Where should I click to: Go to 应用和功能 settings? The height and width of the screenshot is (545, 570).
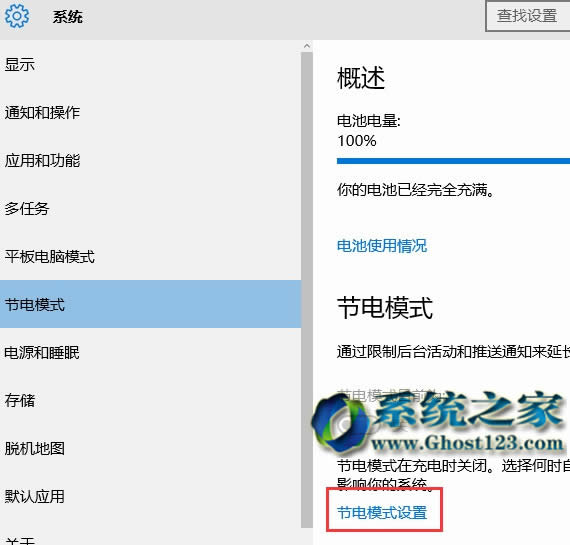(x=150, y=161)
